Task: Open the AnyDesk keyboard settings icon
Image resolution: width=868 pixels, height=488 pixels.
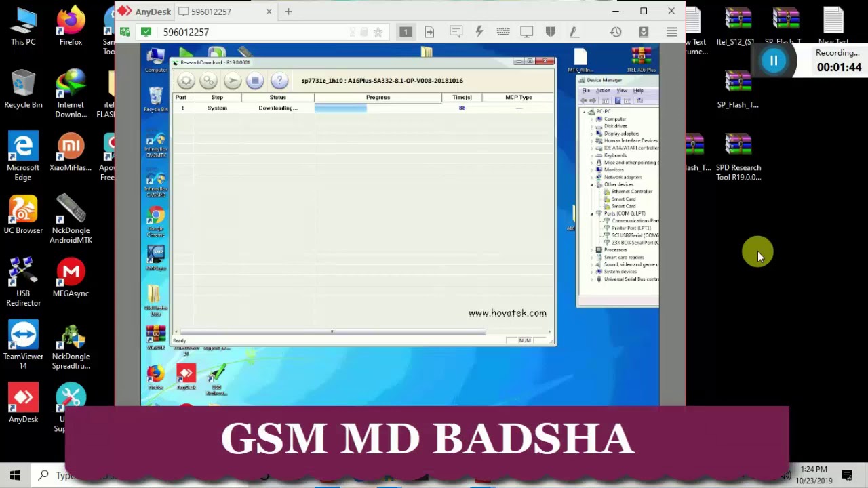Action: [503, 32]
